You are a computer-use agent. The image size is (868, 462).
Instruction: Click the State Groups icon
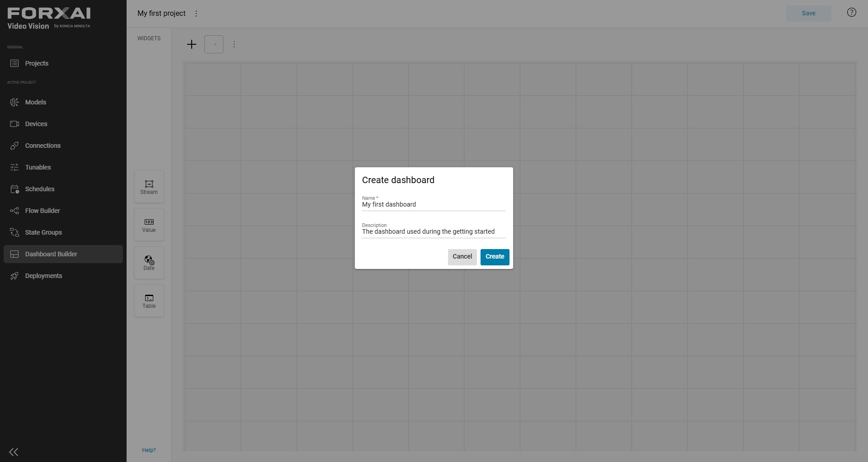14,232
